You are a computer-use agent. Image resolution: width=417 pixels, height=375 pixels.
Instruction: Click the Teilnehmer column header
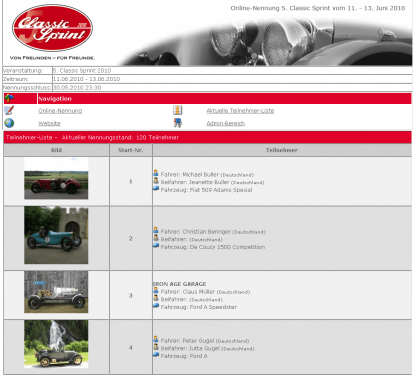pos(282,150)
